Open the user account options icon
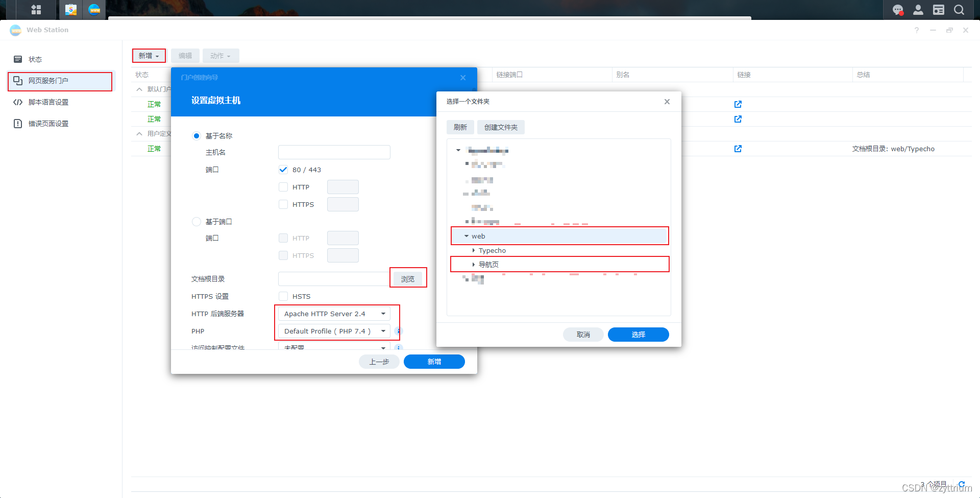 tap(918, 10)
